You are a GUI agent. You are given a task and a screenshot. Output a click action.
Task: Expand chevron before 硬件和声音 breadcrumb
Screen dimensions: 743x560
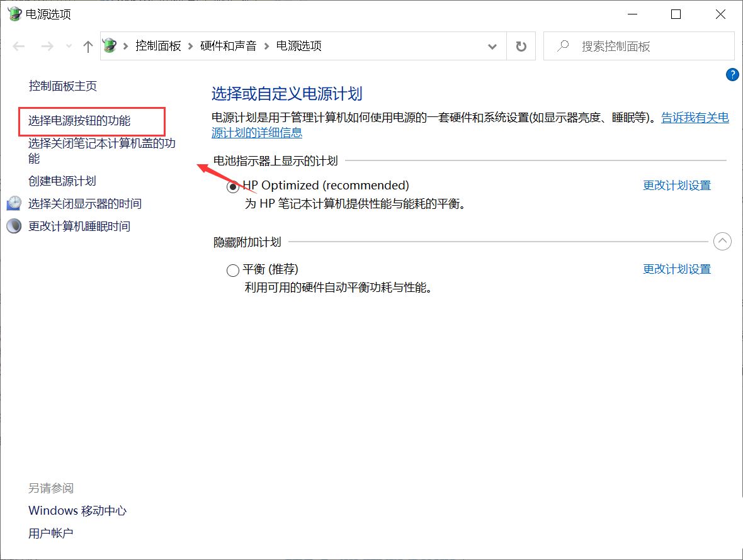[x=191, y=46]
